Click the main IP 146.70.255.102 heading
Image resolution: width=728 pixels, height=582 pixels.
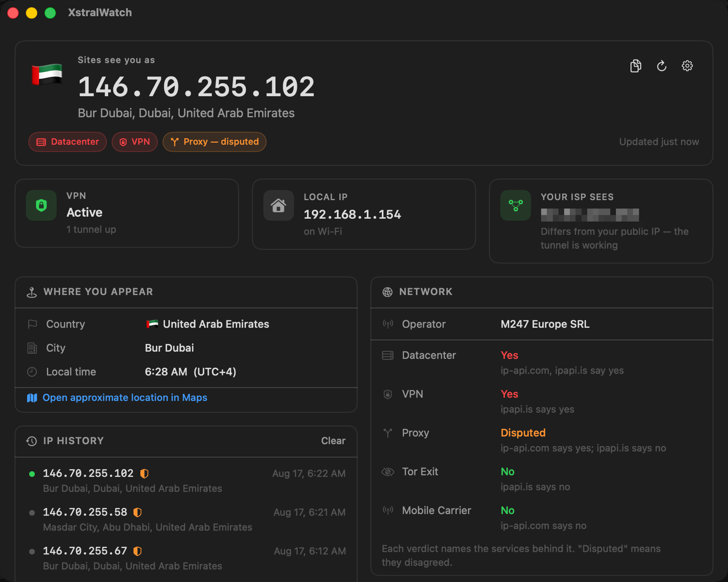(x=196, y=87)
